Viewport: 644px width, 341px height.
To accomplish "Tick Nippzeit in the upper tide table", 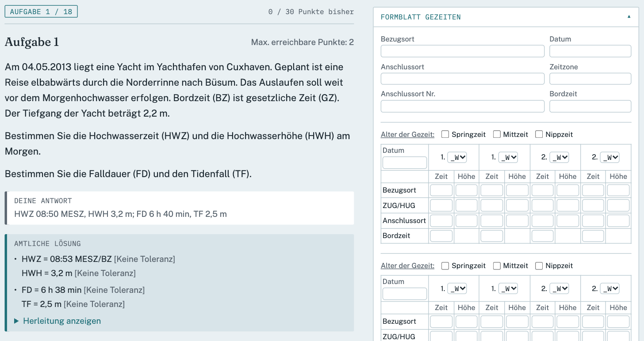I will (539, 134).
